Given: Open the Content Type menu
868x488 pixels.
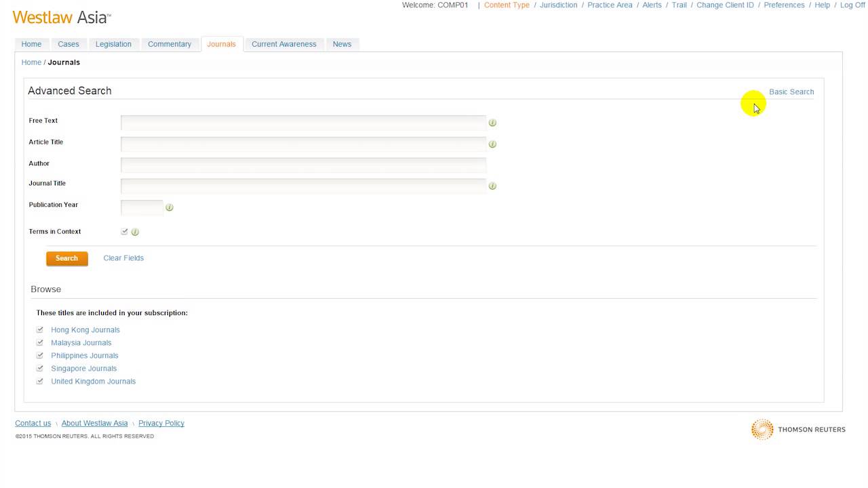Looking at the screenshot, I should pos(507,5).
